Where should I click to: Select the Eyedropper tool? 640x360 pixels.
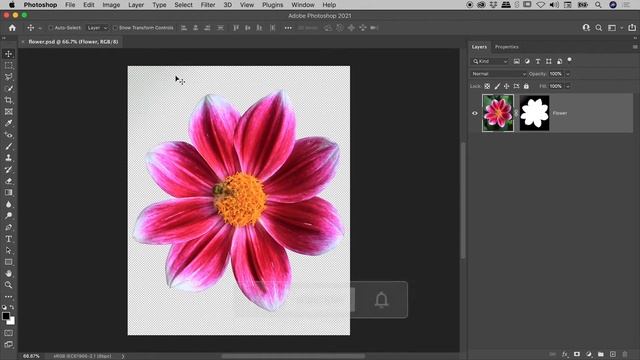pos(9,123)
